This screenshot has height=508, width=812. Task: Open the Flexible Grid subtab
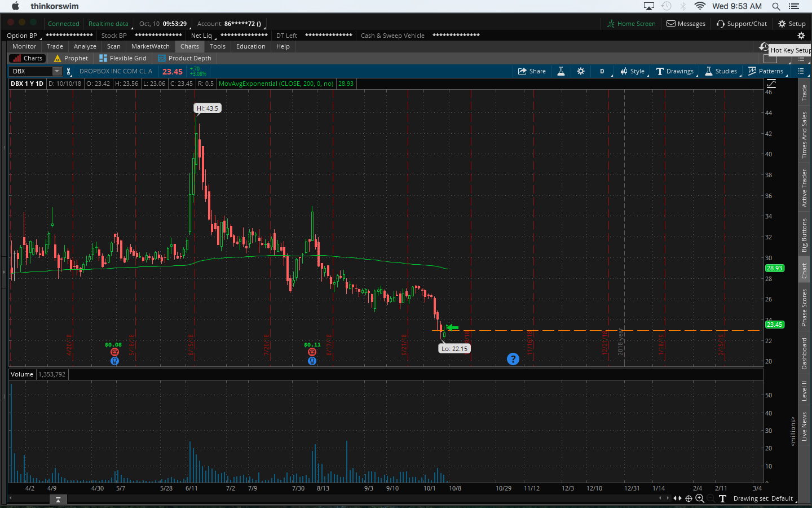coord(123,58)
